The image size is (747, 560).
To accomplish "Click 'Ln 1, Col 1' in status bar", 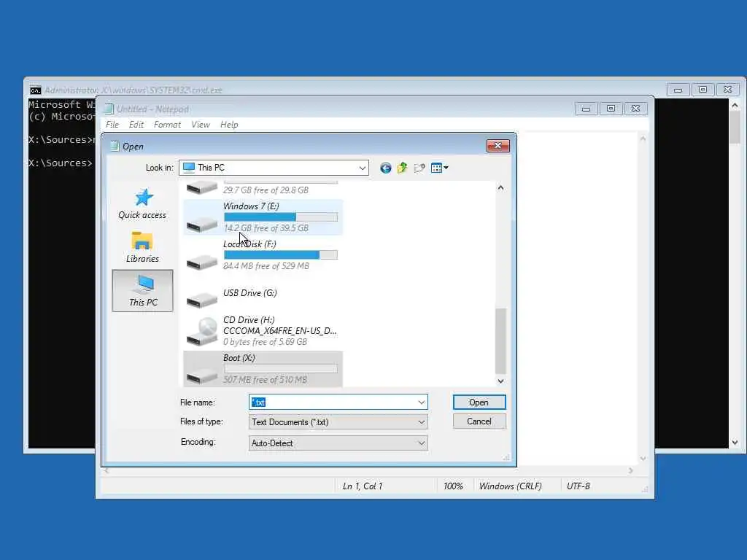I will pos(363,486).
